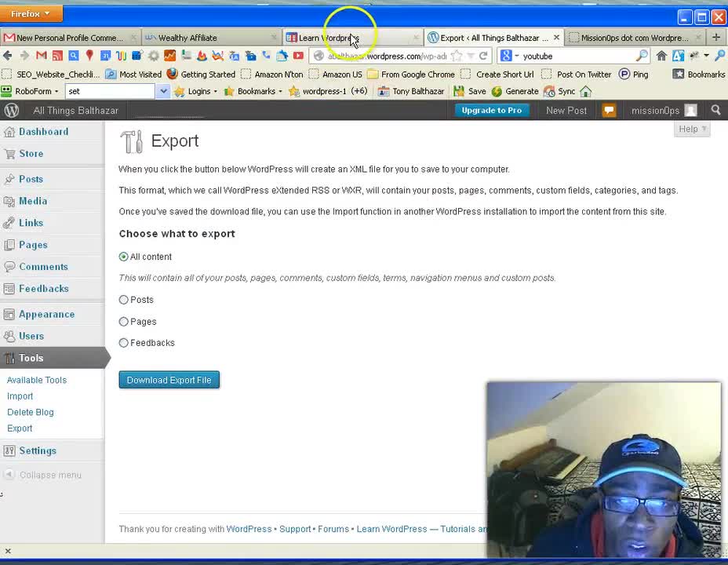The height and width of the screenshot is (565, 728).
Task: Choose the Posts export radio option
Action: click(124, 300)
